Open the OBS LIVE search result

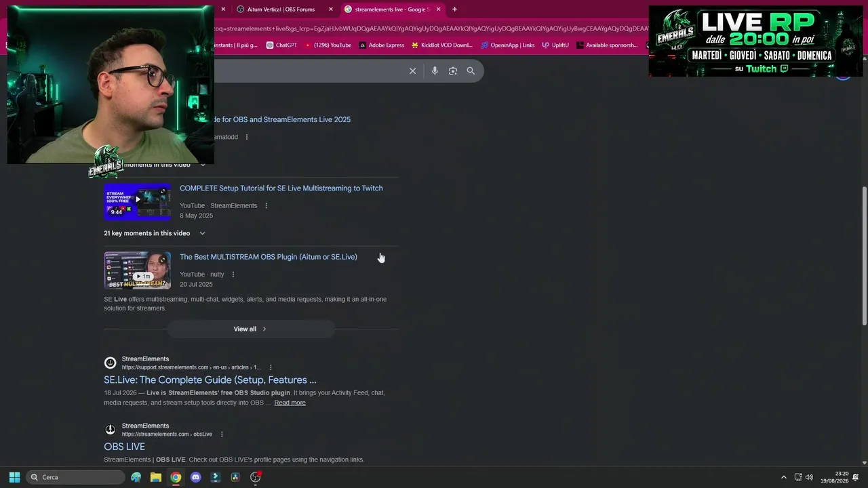click(x=124, y=447)
